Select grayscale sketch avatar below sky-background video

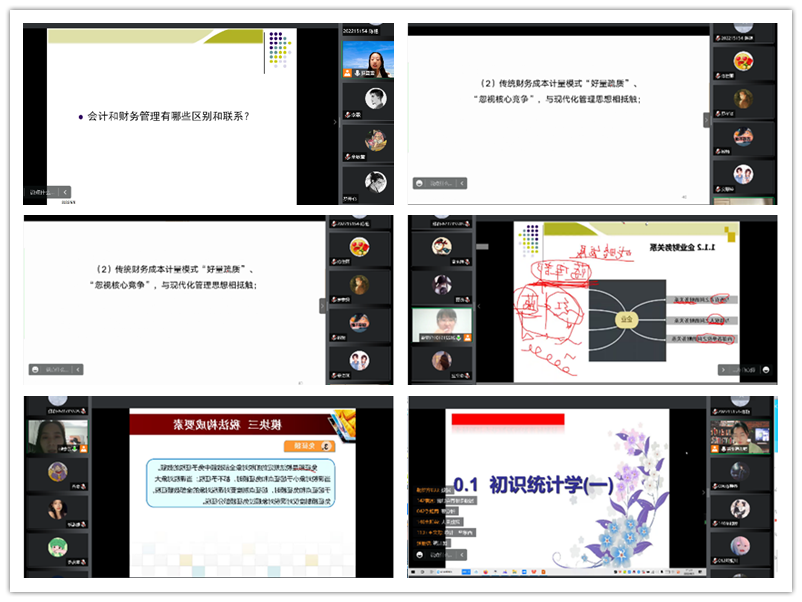(x=375, y=98)
